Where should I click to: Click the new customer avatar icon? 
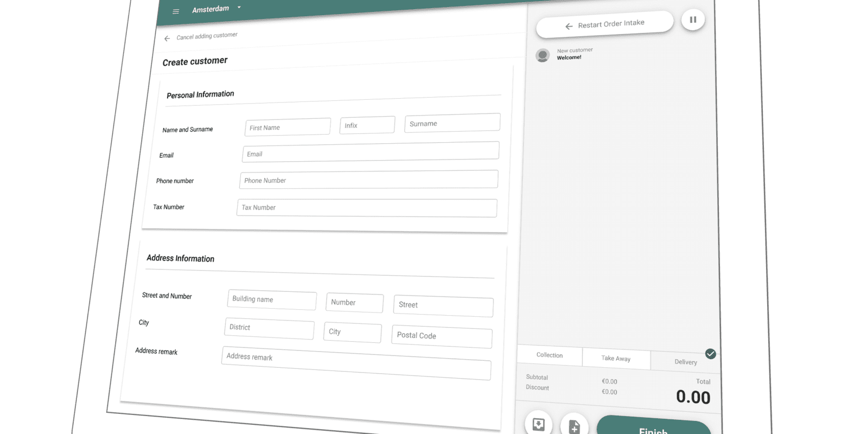(x=542, y=55)
